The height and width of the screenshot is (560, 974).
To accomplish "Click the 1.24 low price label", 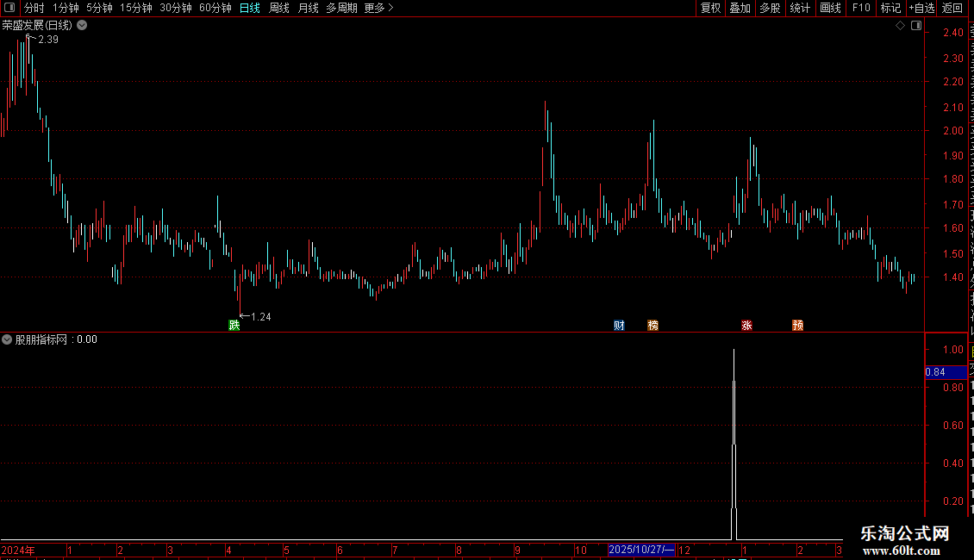I will coord(261,317).
